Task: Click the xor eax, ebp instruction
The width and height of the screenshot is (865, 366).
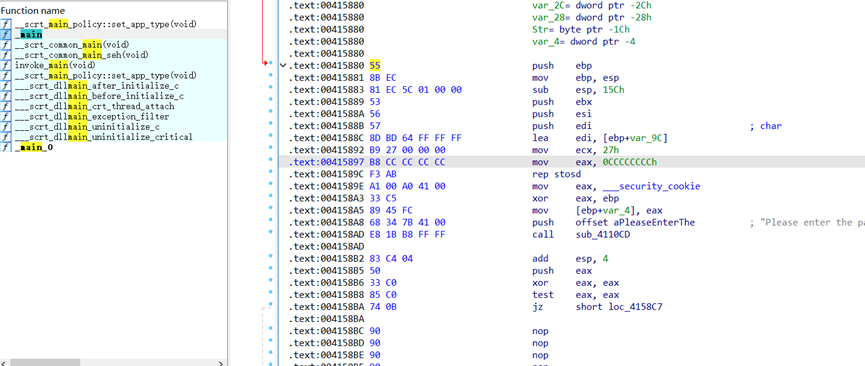Action: (575, 198)
